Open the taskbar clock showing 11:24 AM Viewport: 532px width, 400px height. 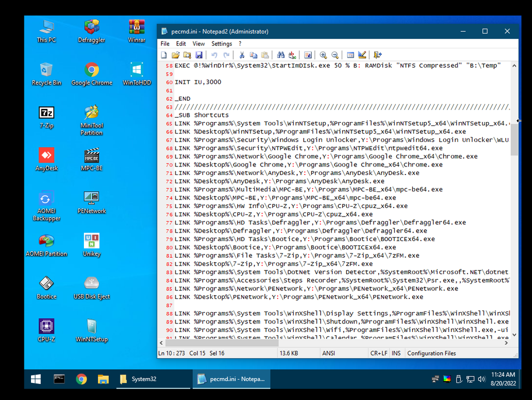click(x=503, y=379)
